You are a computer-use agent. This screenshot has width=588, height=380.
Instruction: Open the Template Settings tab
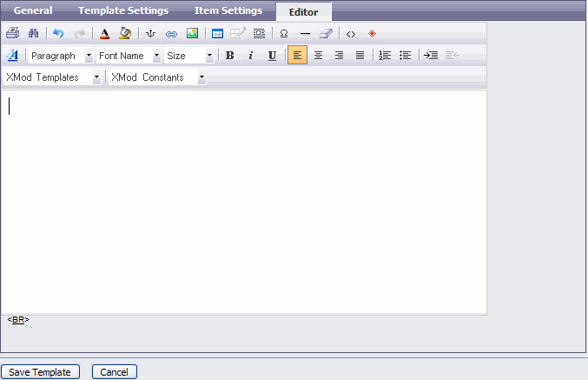point(123,10)
